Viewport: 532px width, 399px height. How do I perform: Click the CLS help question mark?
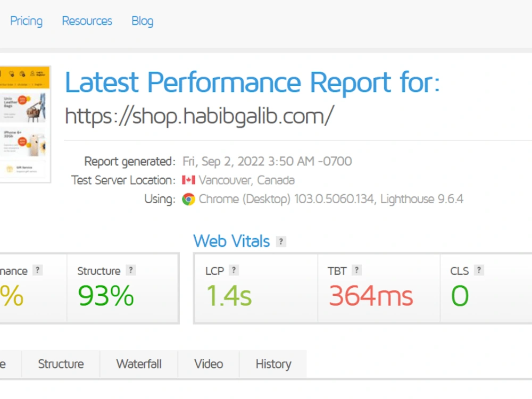(x=479, y=270)
